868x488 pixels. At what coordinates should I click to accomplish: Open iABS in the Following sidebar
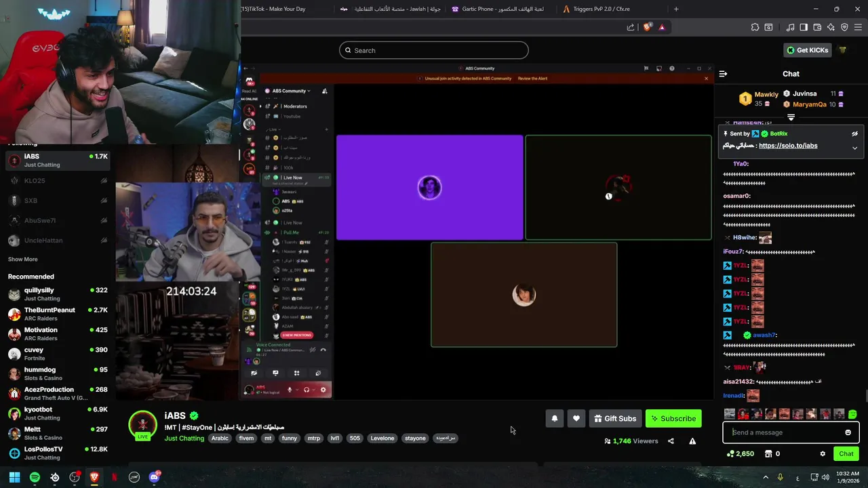coord(58,160)
